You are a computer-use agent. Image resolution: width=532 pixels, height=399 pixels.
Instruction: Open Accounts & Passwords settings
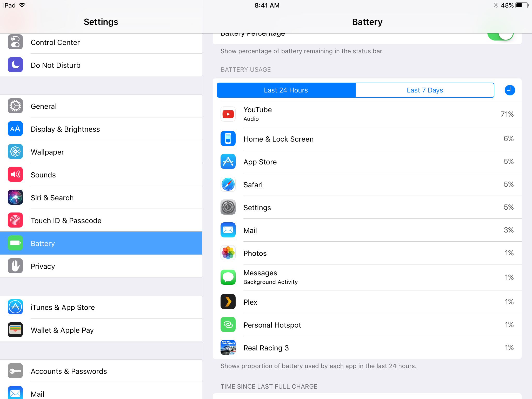(101, 371)
